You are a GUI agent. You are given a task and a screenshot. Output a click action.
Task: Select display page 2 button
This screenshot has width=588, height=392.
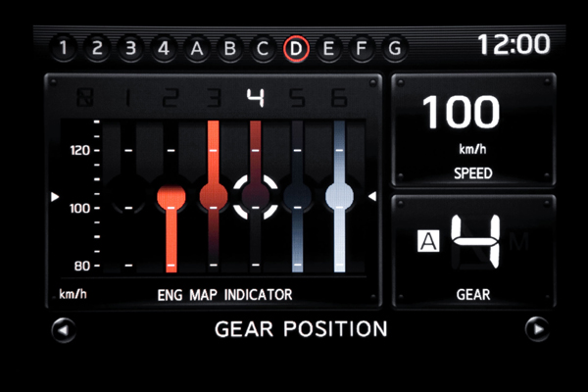click(97, 48)
